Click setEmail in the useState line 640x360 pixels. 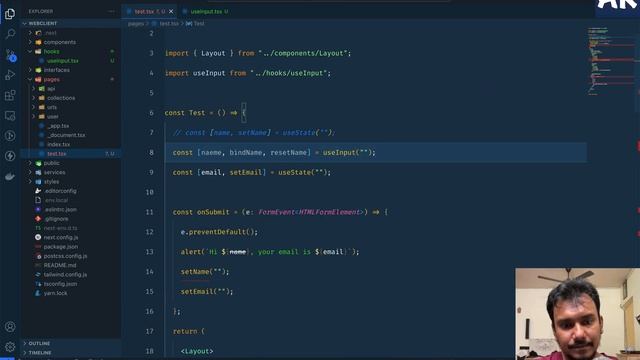246,173
